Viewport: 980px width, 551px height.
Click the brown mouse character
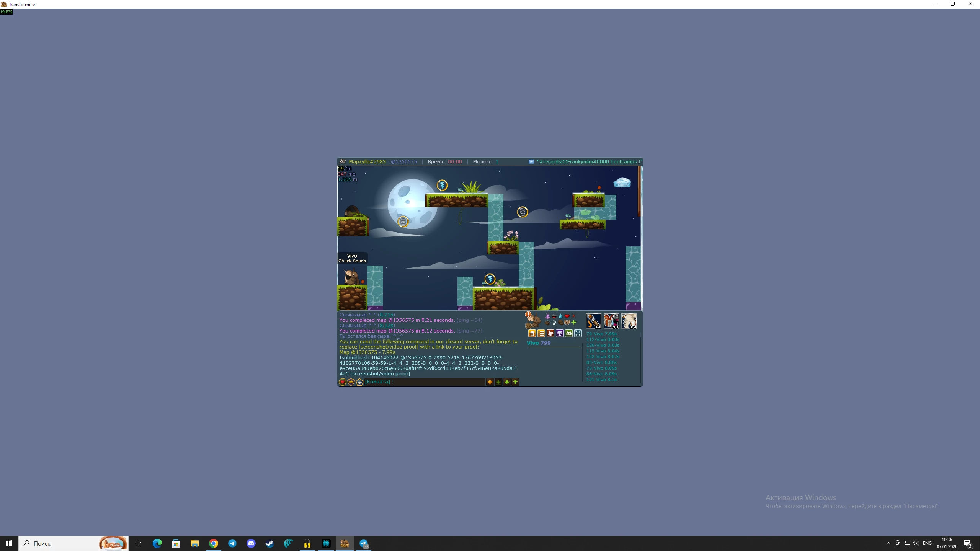click(351, 276)
